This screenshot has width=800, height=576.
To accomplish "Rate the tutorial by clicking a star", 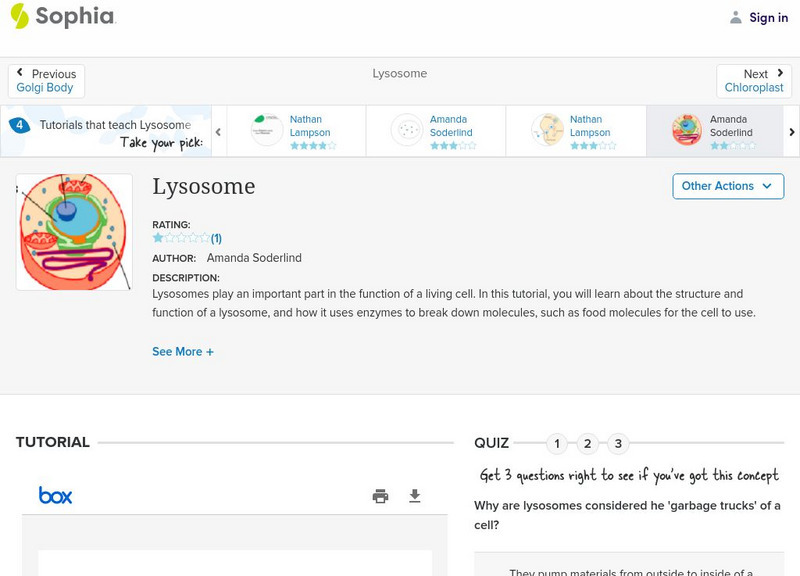I will (158, 237).
